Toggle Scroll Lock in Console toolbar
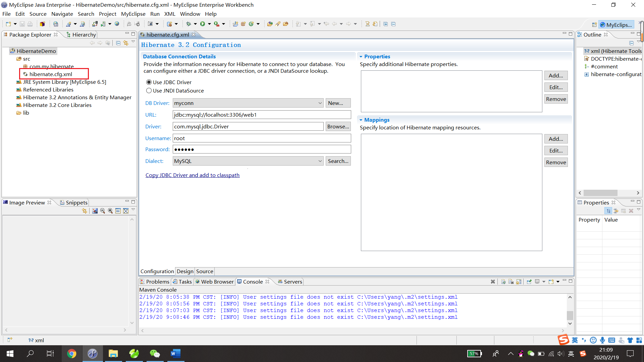 click(x=519, y=282)
